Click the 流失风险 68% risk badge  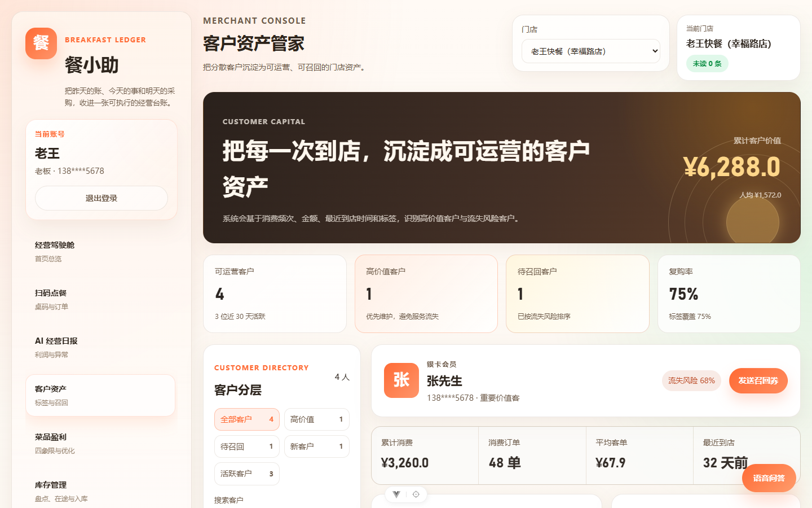[x=691, y=381]
